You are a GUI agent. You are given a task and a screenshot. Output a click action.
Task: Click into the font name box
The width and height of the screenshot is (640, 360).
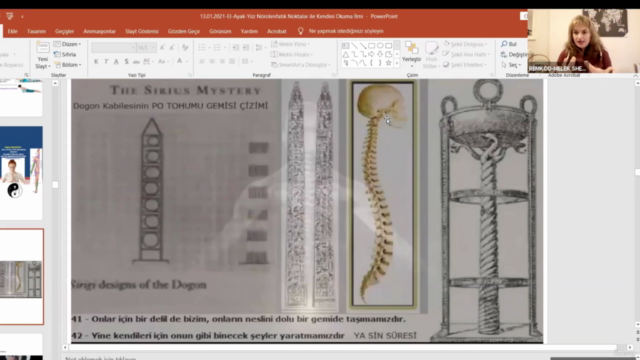point(113,48)
